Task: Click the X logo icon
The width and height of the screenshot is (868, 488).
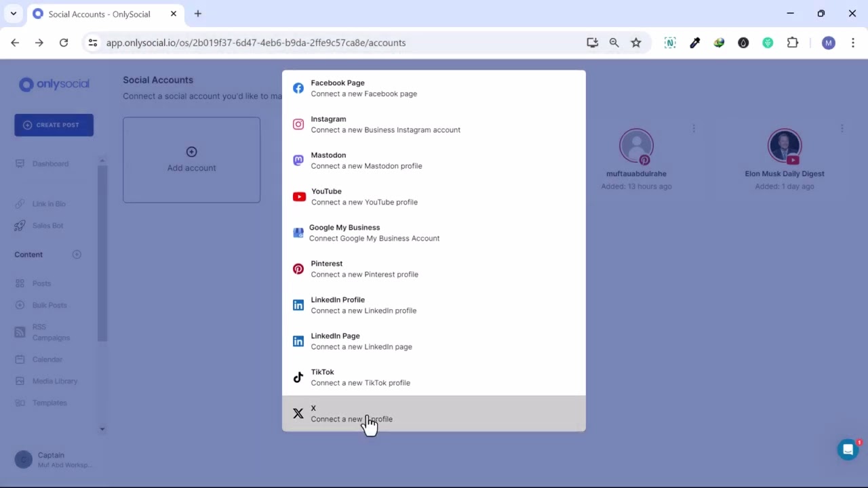Action: pos(298,413)
